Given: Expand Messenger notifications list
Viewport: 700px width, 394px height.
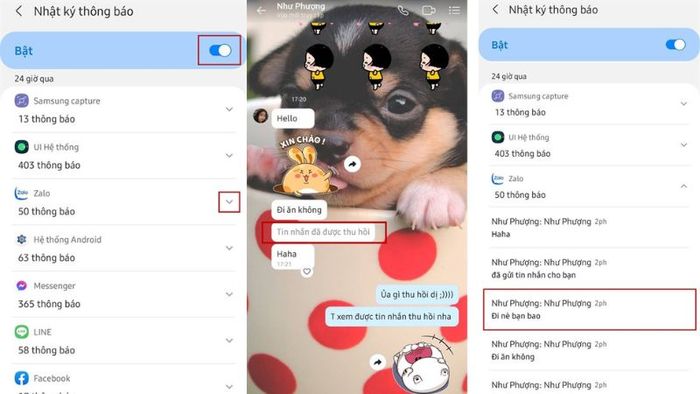Looking at the screenshot, I should [x=229, y=294].
